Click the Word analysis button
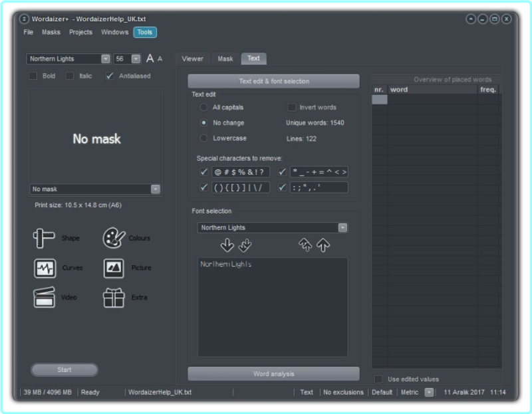 click(273, 373)
